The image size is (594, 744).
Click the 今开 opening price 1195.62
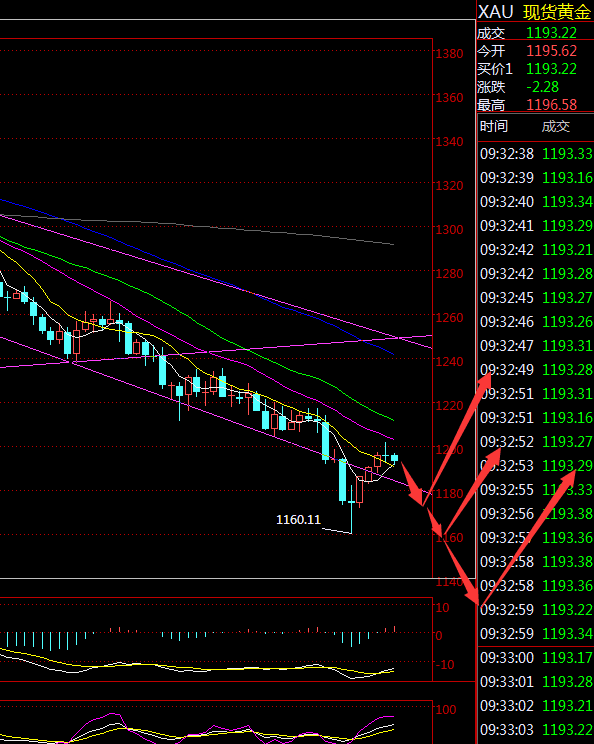[x=551, y=51]
